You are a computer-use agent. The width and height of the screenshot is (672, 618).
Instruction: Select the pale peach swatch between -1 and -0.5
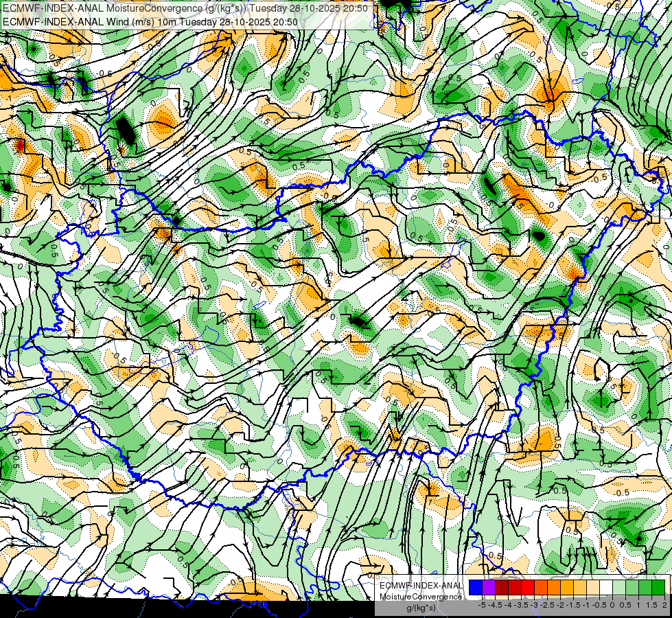[593, 588]
